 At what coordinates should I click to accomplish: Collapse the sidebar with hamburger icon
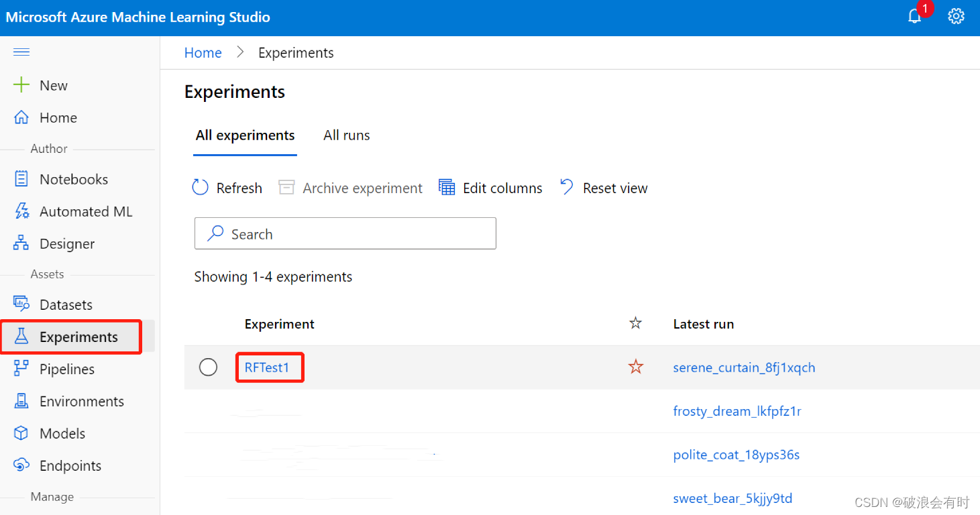coord(21,52)
